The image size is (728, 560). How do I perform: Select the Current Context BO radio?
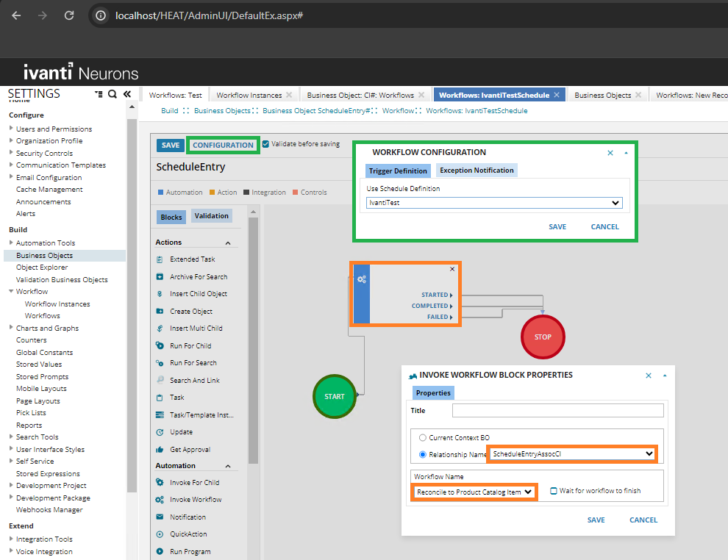[422, 438]
